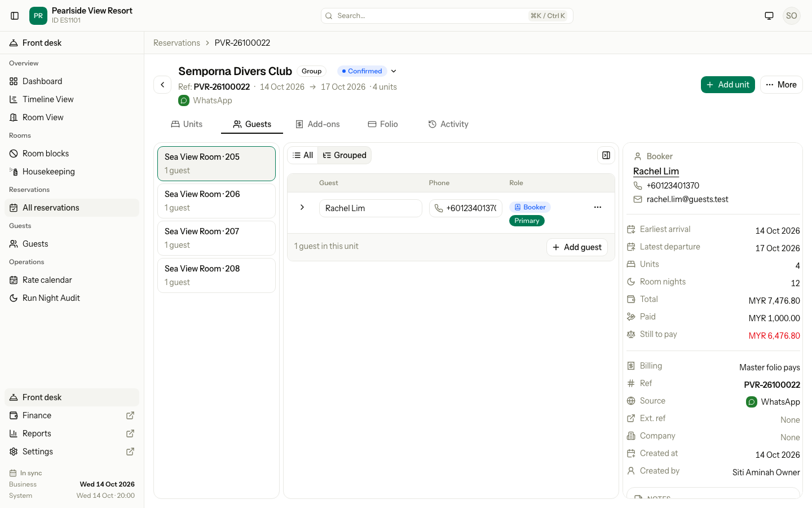The image size is (812, 508).
Task: Toggle the sidebar collapse icon
Action: coord(15,16)
